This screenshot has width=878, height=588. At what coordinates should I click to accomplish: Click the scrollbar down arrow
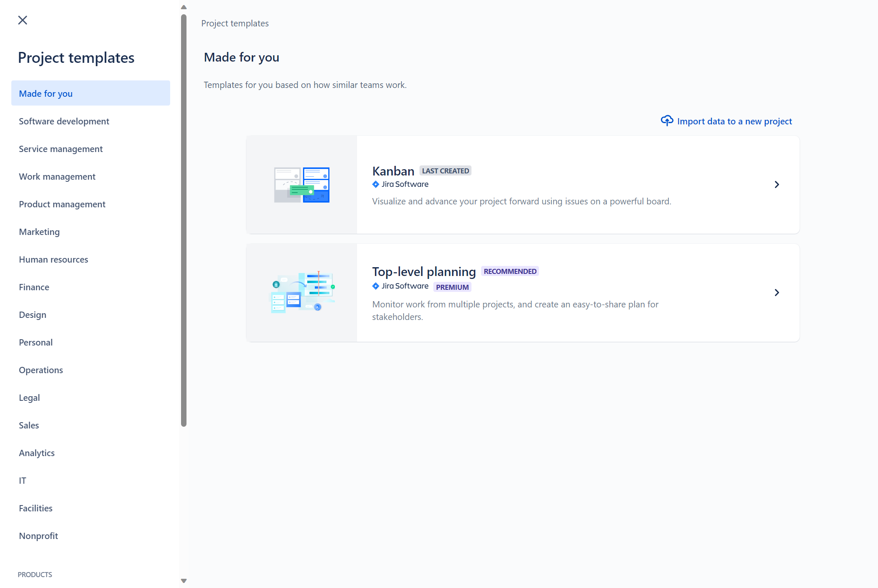(x=184, y=580)
